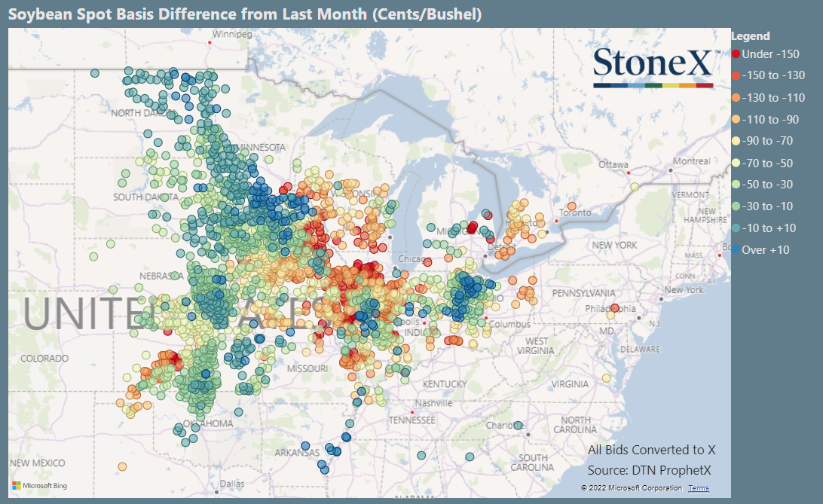Click the Winnipeg city marker dot

click(210, 43)
